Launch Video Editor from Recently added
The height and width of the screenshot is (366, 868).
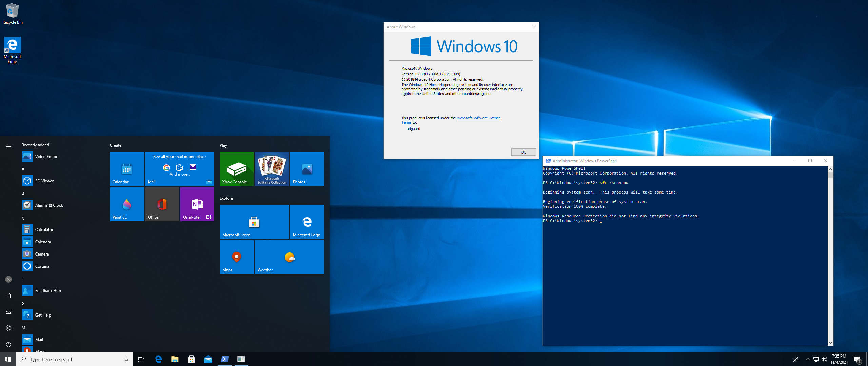(x=61, y=157)
